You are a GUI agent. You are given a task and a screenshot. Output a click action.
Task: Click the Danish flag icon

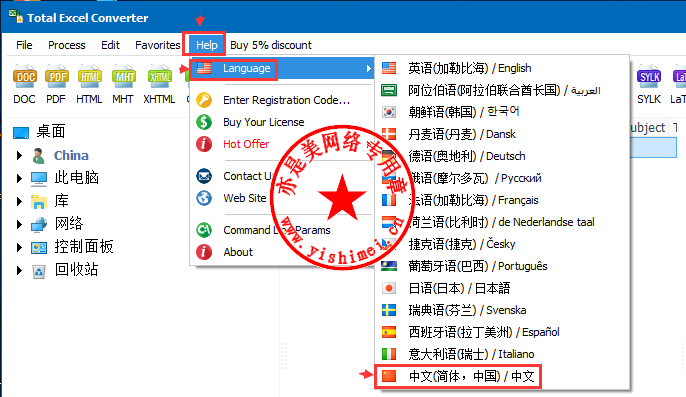388,134
